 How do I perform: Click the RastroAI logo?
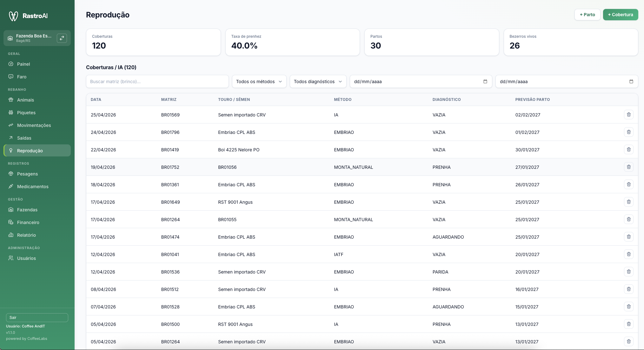(28, 16)
